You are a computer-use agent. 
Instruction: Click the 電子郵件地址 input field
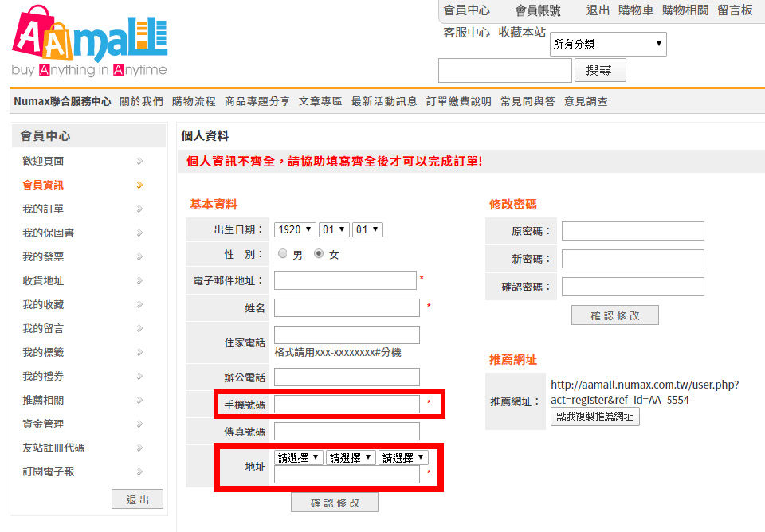345,280
